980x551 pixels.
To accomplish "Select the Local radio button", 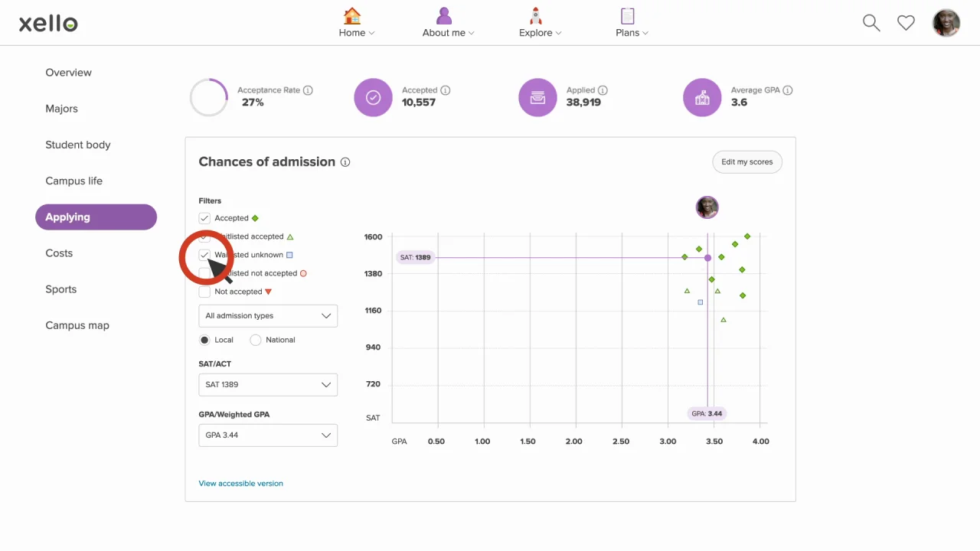I will tap(204, 340).
